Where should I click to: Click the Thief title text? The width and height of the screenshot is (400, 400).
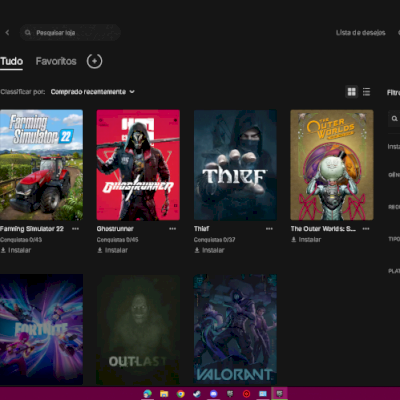(x=202, y=229)
